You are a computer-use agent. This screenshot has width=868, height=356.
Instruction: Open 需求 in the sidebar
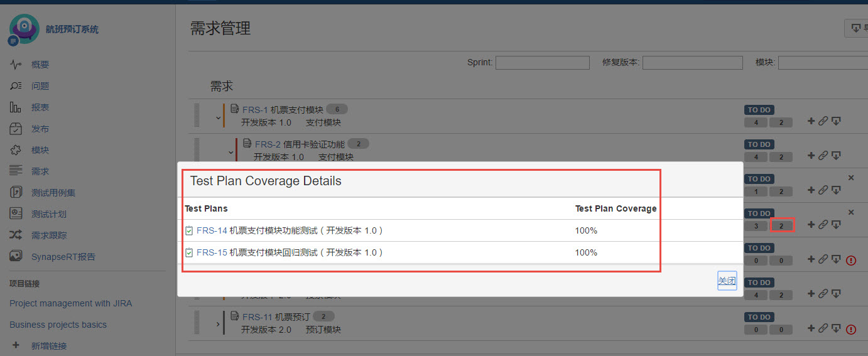pyautogui.click(x=40, y=171)
